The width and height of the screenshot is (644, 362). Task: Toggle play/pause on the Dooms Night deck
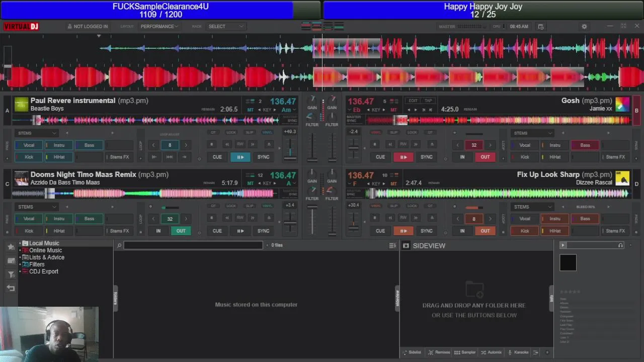(x=240, y=231)
